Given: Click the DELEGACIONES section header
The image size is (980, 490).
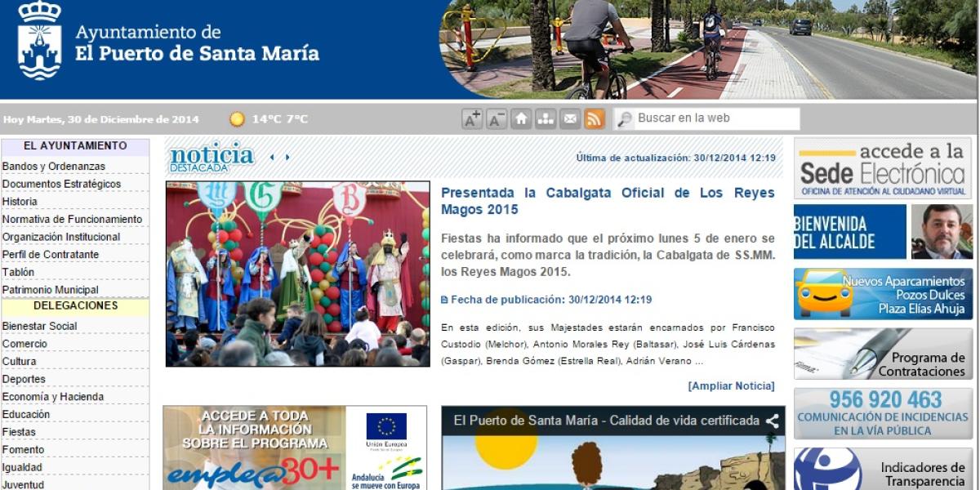Looking at the screenshot, I should [x=75, y=306].
